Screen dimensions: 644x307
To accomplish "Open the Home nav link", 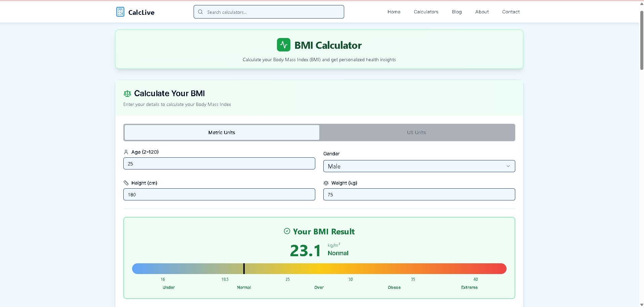I will 394,12.
